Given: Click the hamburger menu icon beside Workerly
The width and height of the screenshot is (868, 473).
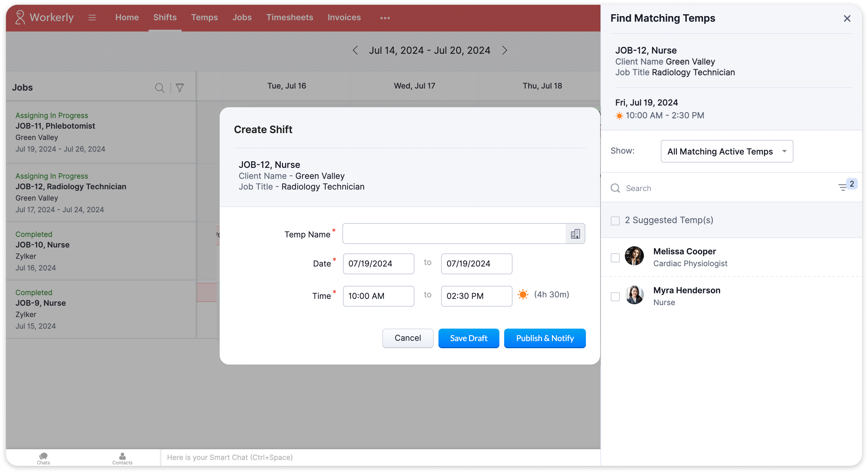Looking at the screenshot, I should 92,18.
